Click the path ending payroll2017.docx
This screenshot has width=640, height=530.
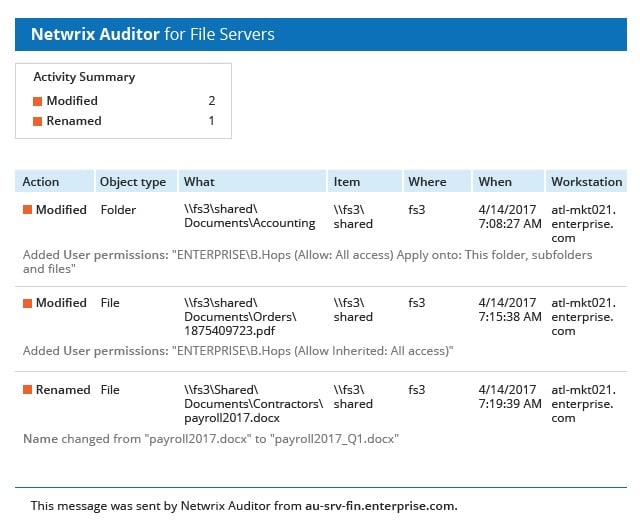253,404
